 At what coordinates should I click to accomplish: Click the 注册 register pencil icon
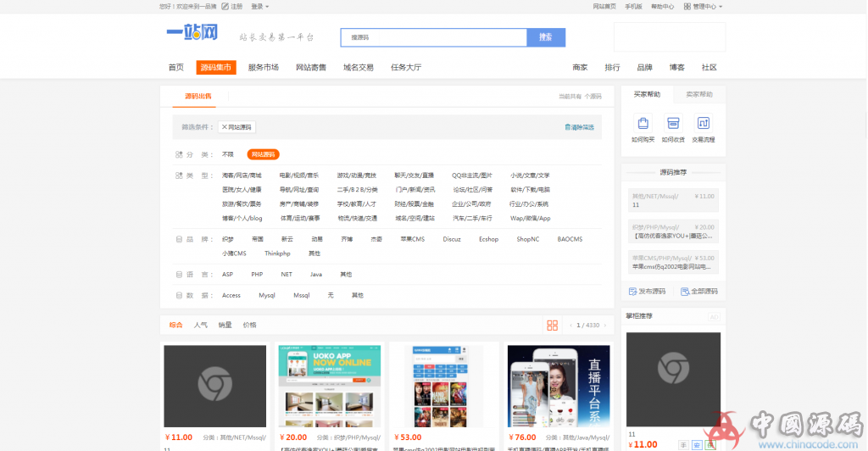click(x=225, y=7)
